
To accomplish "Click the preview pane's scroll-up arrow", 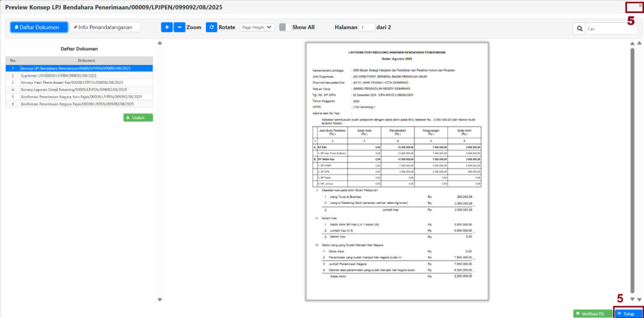I will [632, 43].
